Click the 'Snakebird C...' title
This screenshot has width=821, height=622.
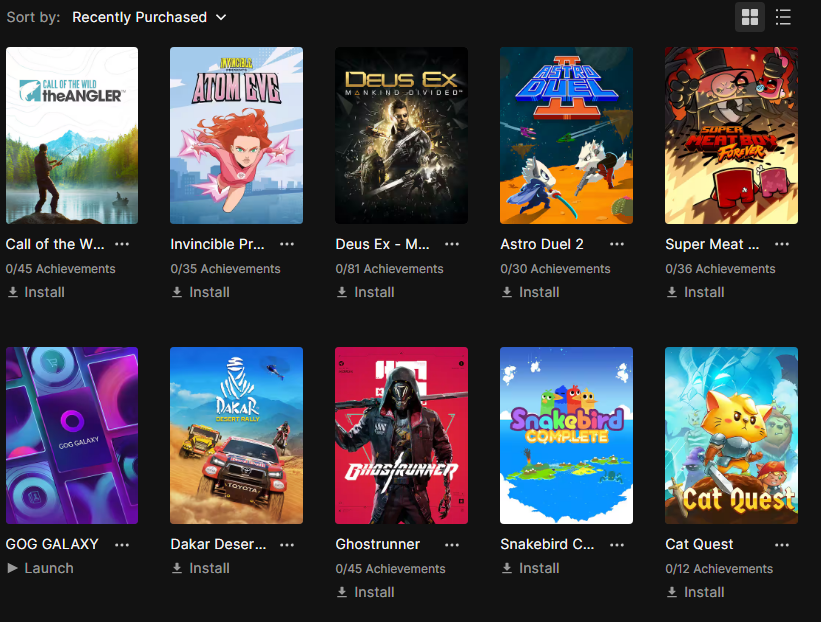pos(547,544)
